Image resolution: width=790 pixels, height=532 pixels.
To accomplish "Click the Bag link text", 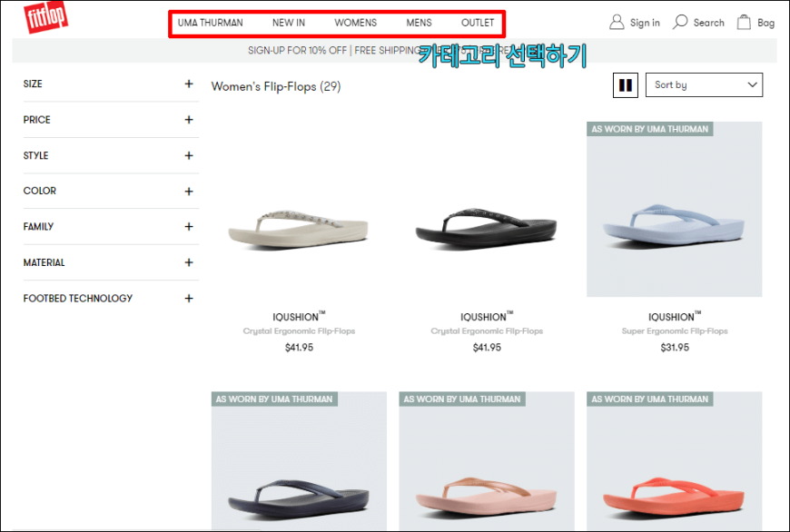I will point(765,23).
